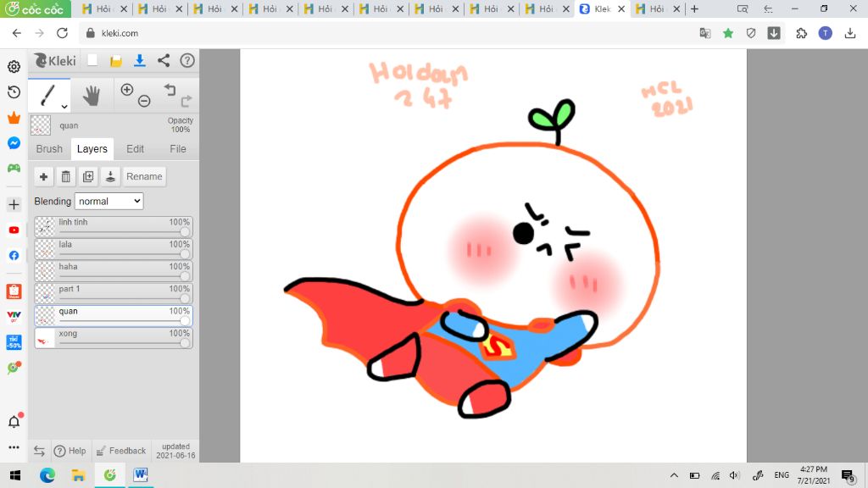Viewport: 868px width, 488px height.
Task: Share the drawing
Action: tap(164, 61)
